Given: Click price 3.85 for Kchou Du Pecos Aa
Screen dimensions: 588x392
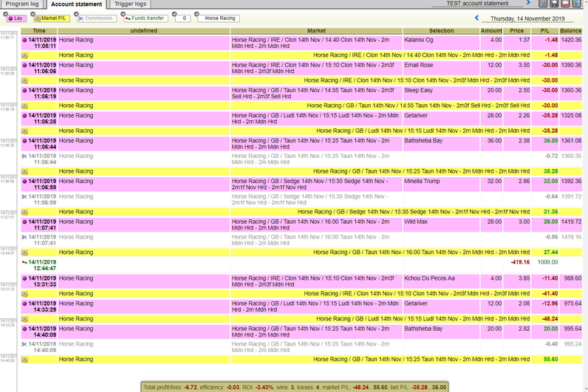Looking at the screenshot, I should (x=524, y=278).
